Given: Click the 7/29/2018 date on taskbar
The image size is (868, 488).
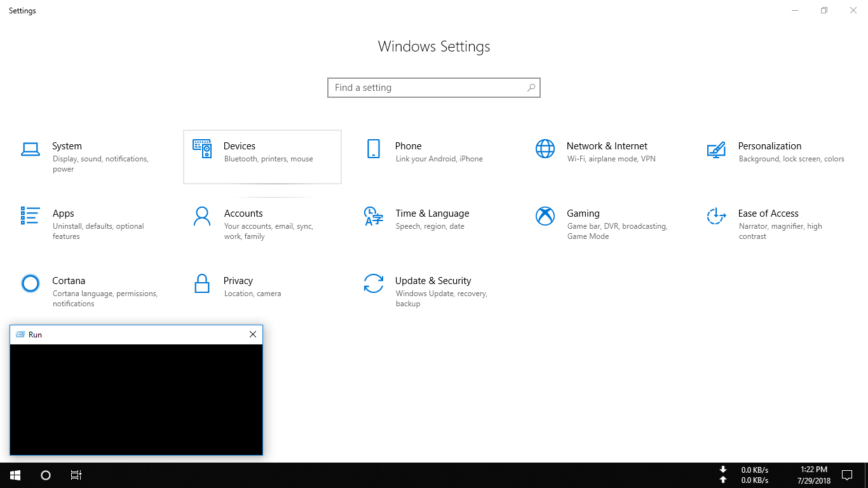Looking at the screenshot, I should click(x=813, y=480).
